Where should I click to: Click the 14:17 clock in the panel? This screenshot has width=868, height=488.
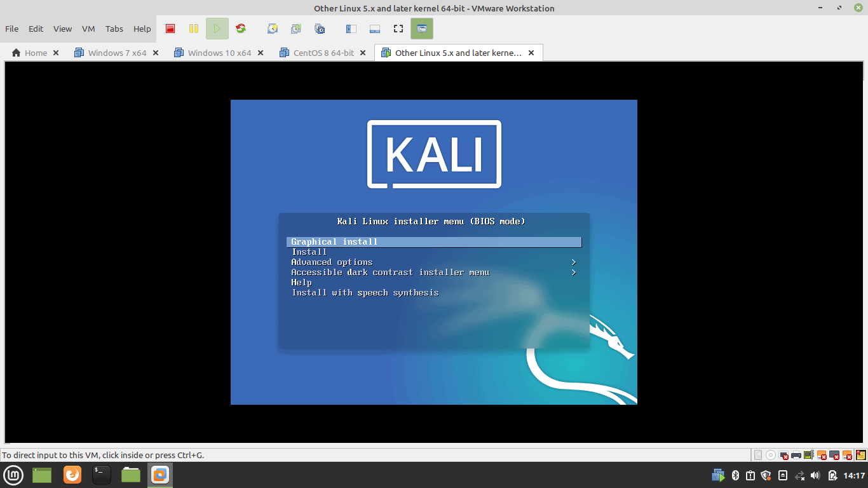point(854,475)
